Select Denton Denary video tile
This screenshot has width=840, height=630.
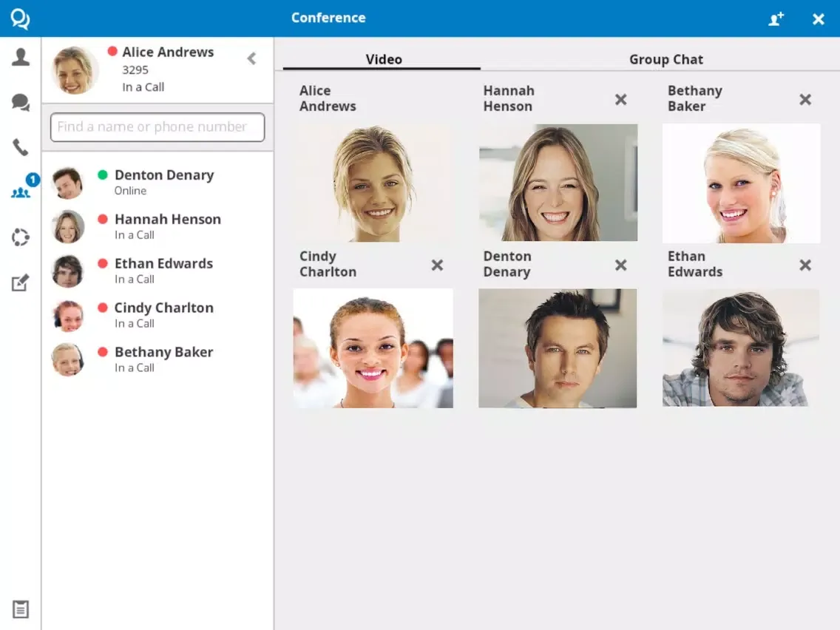[558, 348]
